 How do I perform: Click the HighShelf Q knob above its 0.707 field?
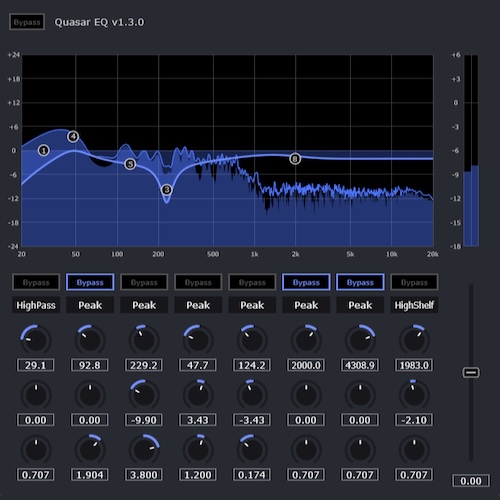pos(414,450)
